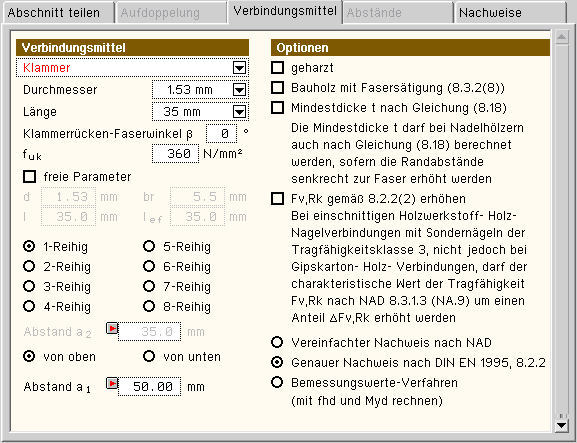Click the fuk 360 N/mm² input field
The width and height of the screenshot is (577, 443).
(176, 153)
